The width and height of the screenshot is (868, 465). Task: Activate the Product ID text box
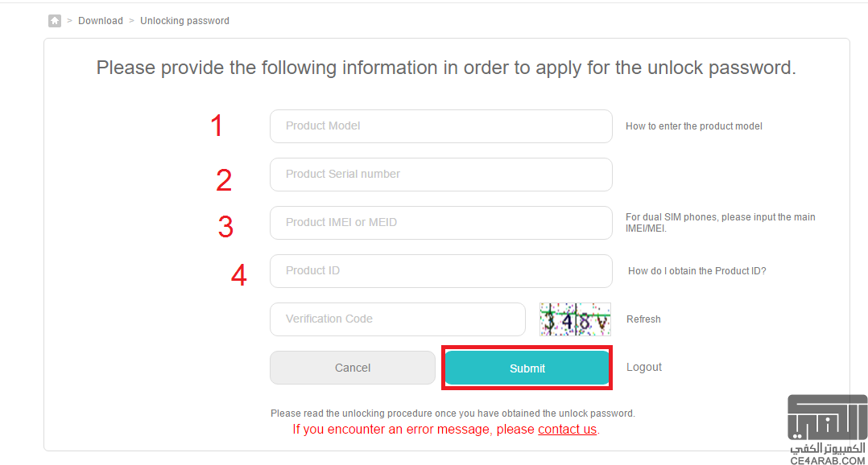[440, 271]
